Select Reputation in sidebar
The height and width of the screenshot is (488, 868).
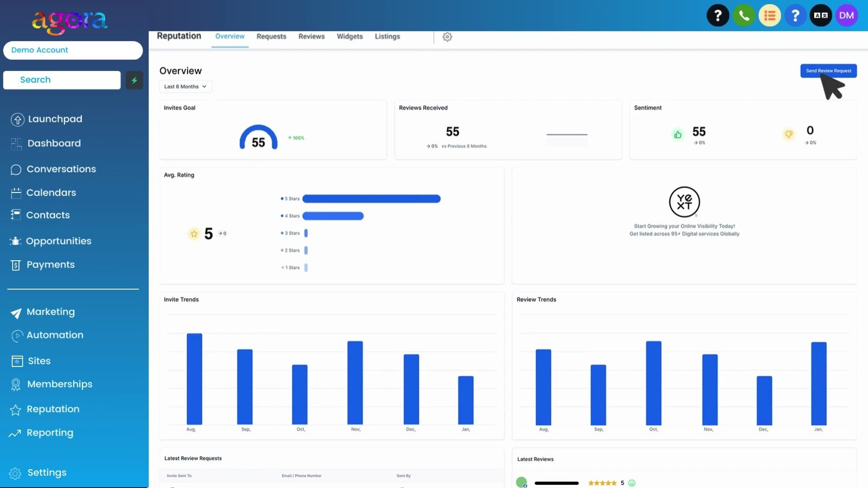point(45,409)
